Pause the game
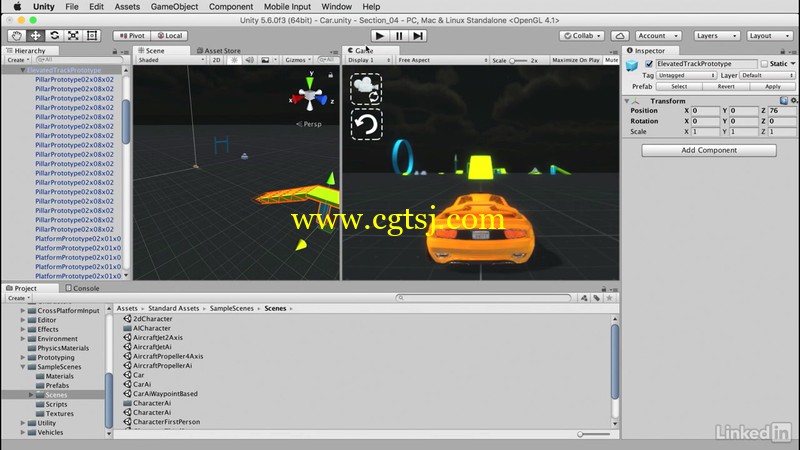The width and height of the screenshot is (800, 450). coord(399,36)
